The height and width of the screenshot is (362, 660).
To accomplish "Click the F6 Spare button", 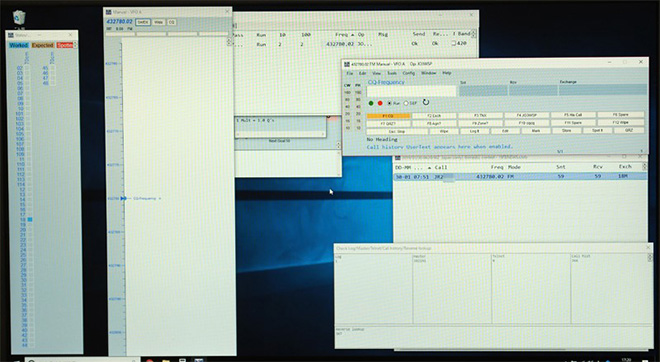I will (x=620, y=114).
